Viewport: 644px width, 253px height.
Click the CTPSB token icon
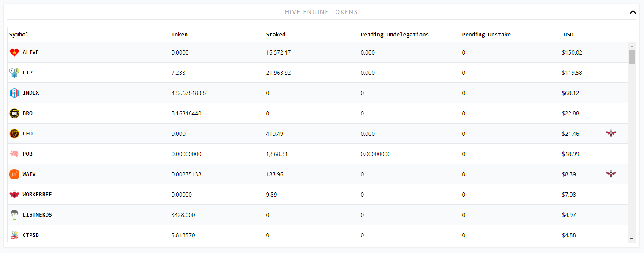click(14, 235)
